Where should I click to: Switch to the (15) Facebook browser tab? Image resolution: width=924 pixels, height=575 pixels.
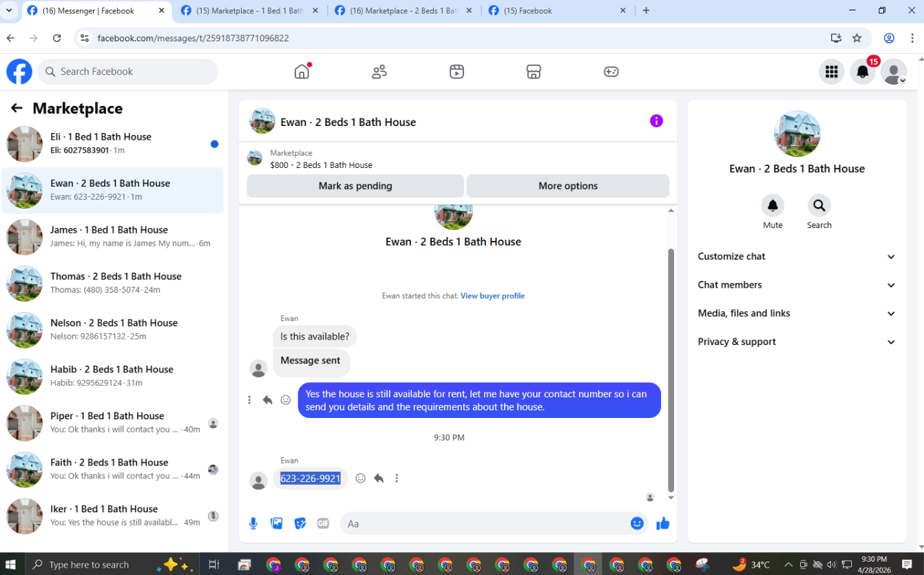coord(558,11)
